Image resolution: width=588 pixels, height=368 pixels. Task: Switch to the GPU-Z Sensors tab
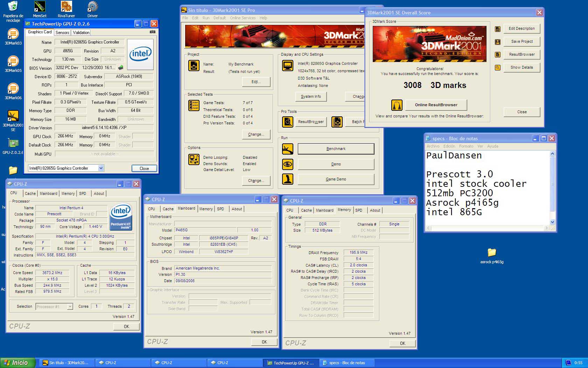point(62,32)
